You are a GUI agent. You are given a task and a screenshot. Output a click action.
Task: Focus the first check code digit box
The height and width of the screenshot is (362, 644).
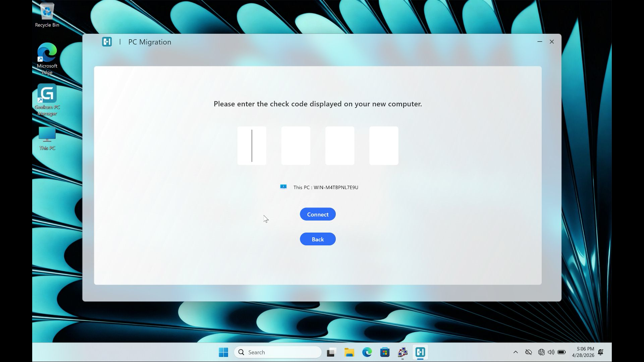click(x=252, y=145)
